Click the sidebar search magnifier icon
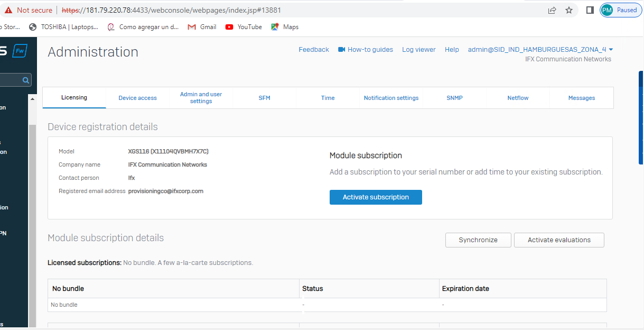 click(x=25, y=80)
